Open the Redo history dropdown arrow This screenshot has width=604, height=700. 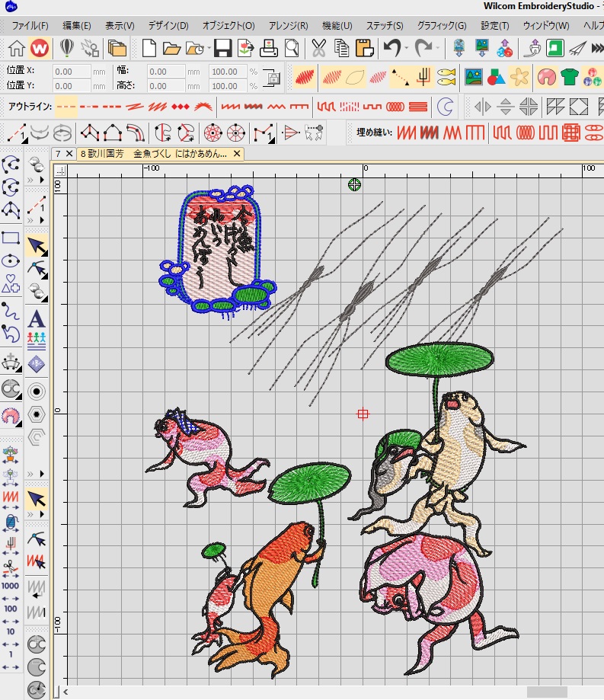point(437,48)
